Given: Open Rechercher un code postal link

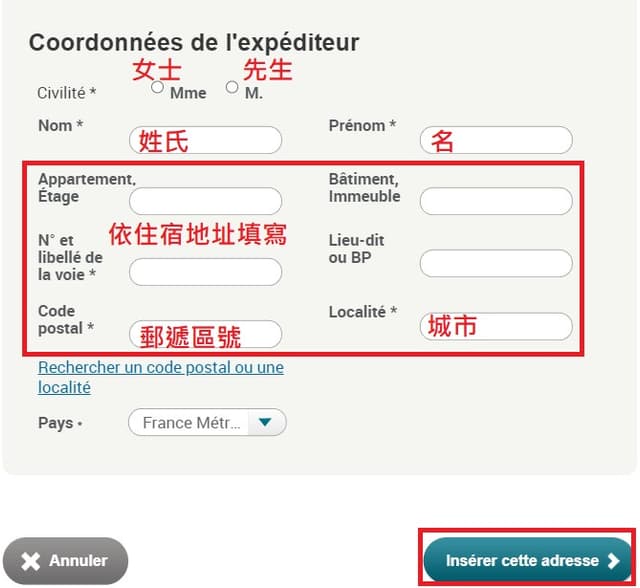Looking at the screenshot, I should [x=161, y=377].
